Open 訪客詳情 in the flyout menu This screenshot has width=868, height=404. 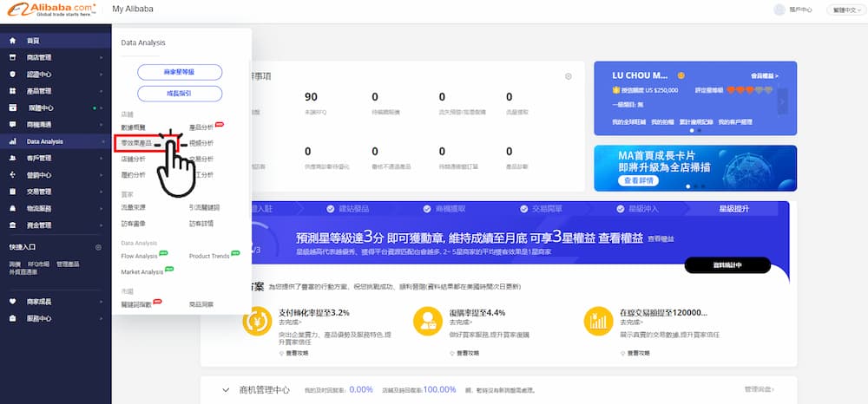click(x=201, y=224)
